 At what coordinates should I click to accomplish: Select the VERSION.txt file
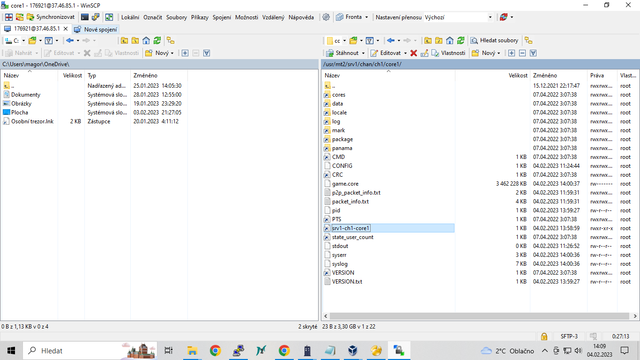(347, 282)
